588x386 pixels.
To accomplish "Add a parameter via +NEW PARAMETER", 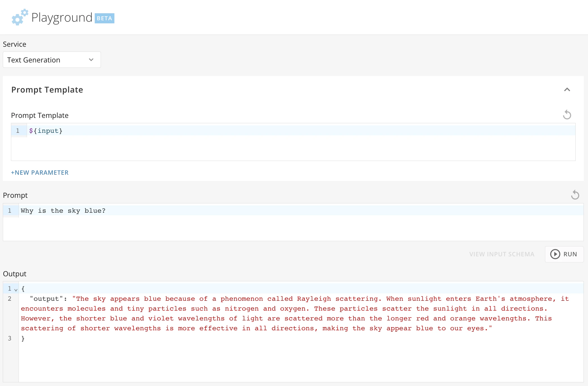I will pyautogui.click(x=40, y=172).
